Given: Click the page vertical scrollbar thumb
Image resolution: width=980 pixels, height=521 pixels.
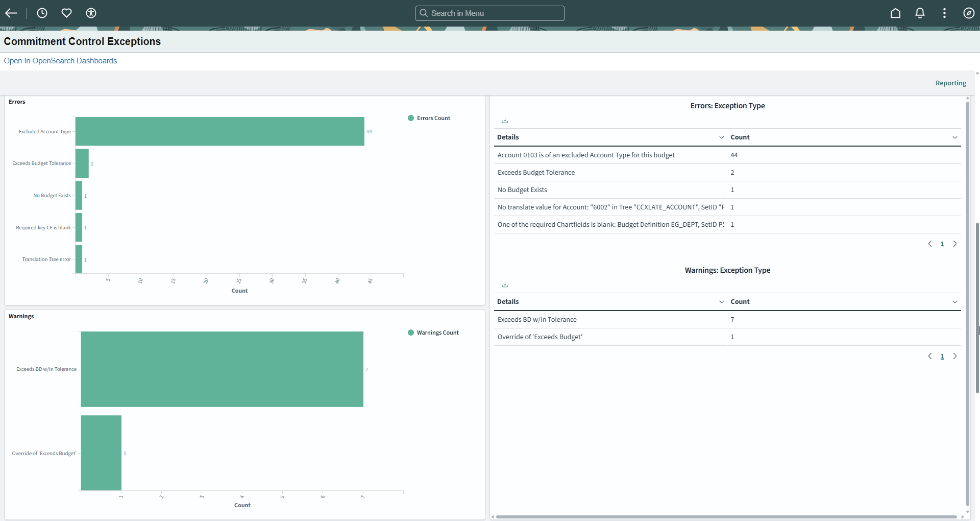Looking at the screenshot, I should (977, 308).
